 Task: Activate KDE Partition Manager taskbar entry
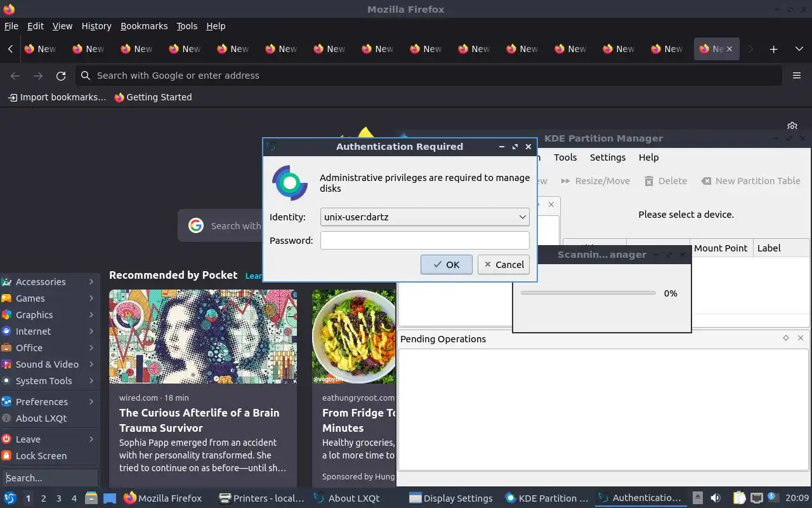(x=547, y=498)
